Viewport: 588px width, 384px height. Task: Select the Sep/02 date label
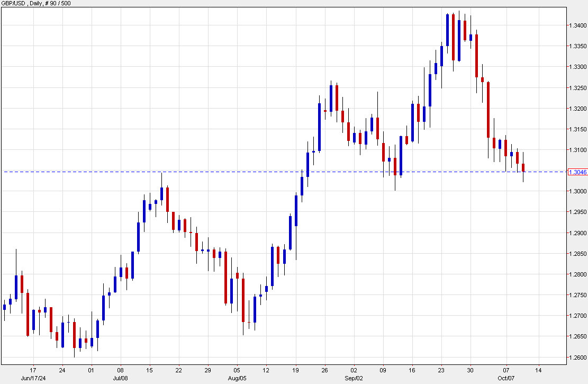point(354,378)
